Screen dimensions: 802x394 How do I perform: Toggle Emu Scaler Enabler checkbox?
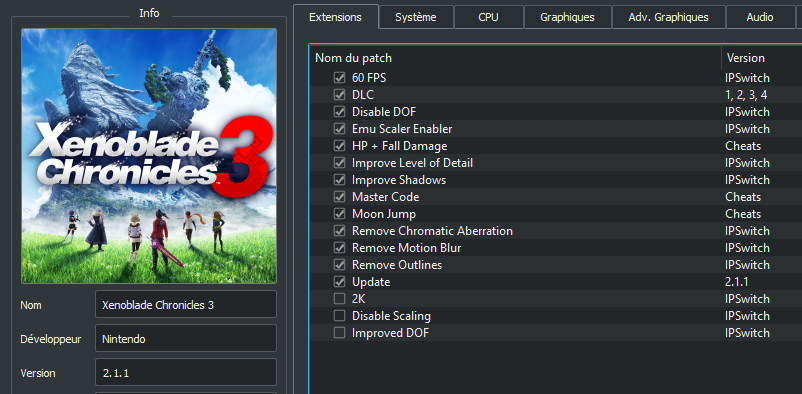tap(339, 129)
